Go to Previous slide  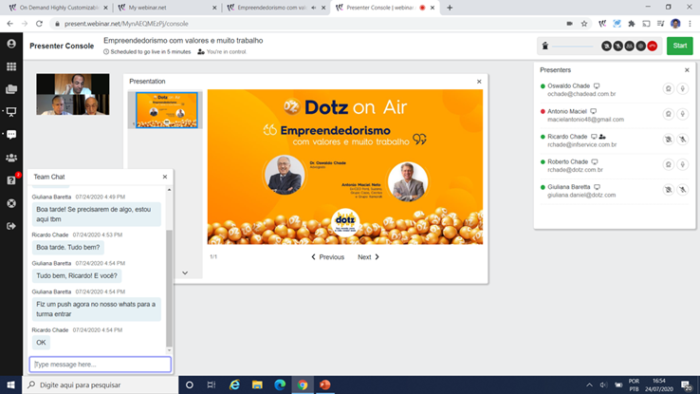[x=328, y=257]
